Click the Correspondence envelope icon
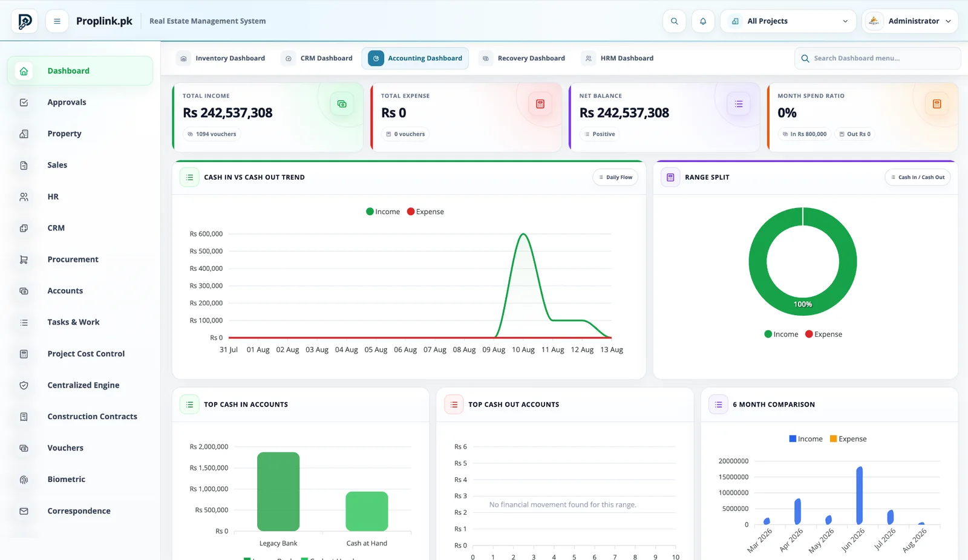This screenshot has width=968, height=560. click(x=24, y=512)
